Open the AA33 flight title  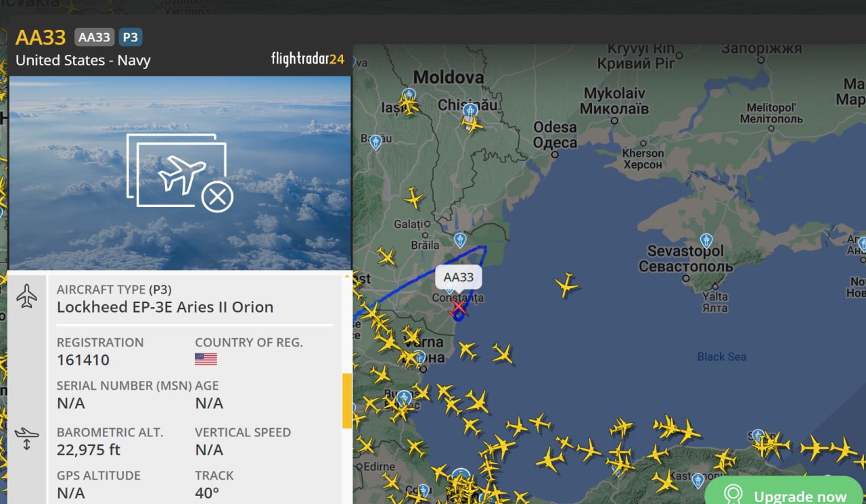click(41, 37)
